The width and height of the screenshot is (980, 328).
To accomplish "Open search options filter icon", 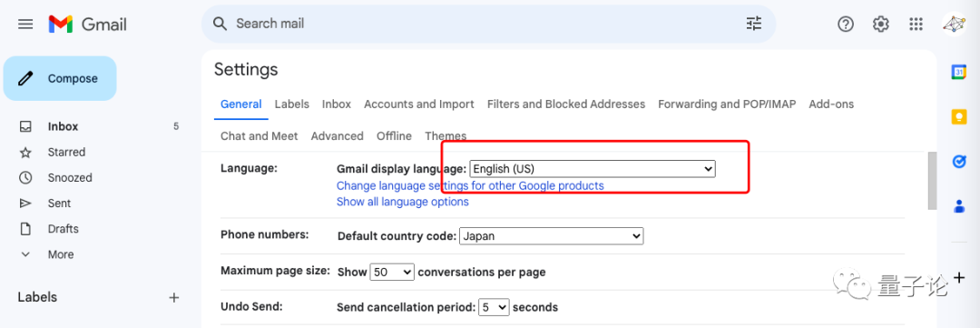I will pyautogui.click(x=754, y=24).
